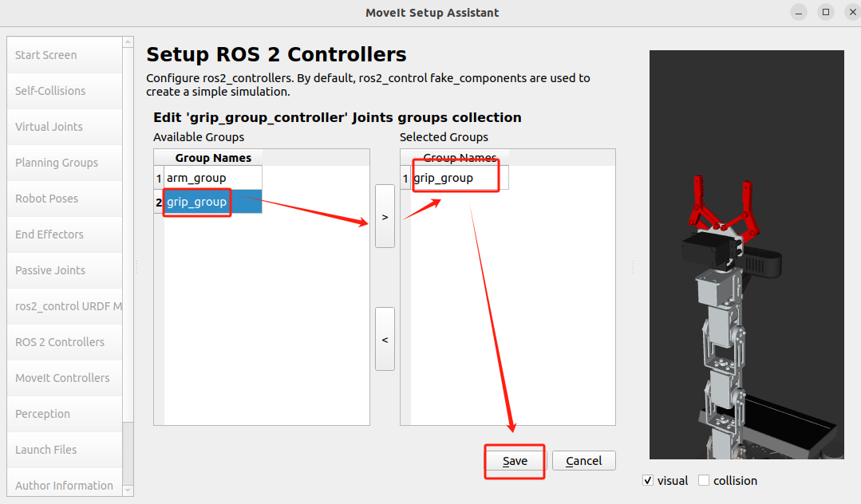Image resolution: width=861 pixels, height=504 pixels.
Task: Select grip_group in Selected Groups list
Action: (460, 178)
